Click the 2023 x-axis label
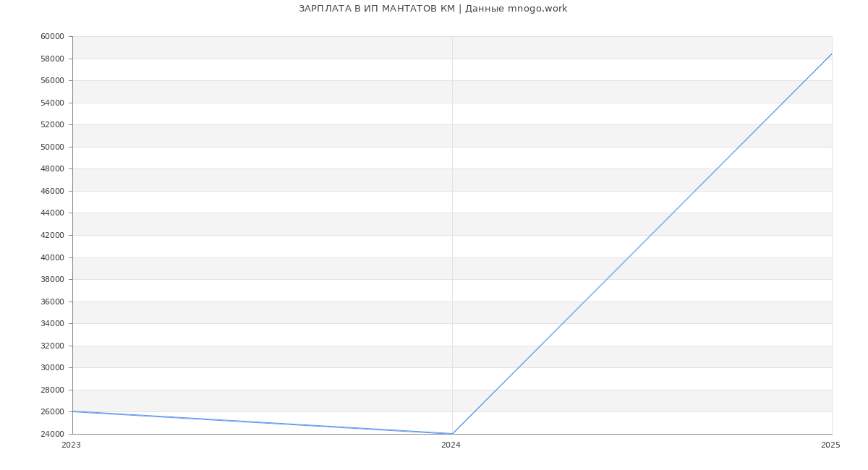The width and height of the screenshot is (868, 470). point(71,445)
